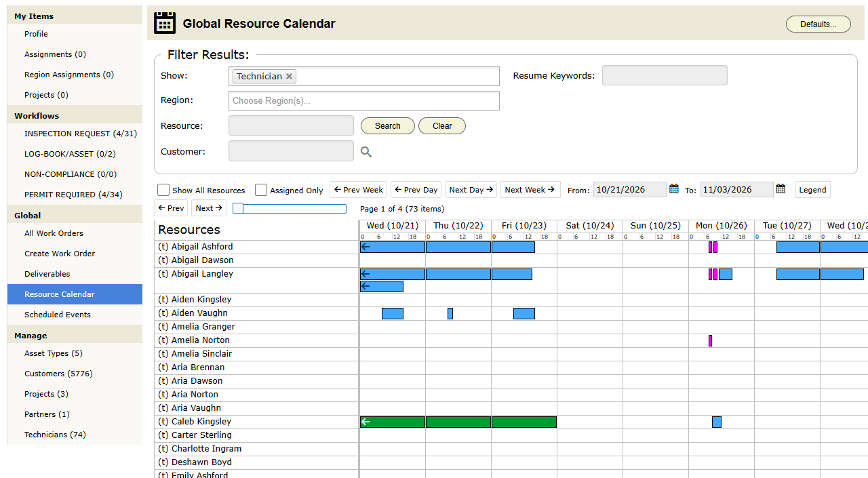Screen dimensions: 868x478
Task: Enable the Show All Resources checkbox
Action: (x=163, y=190)
